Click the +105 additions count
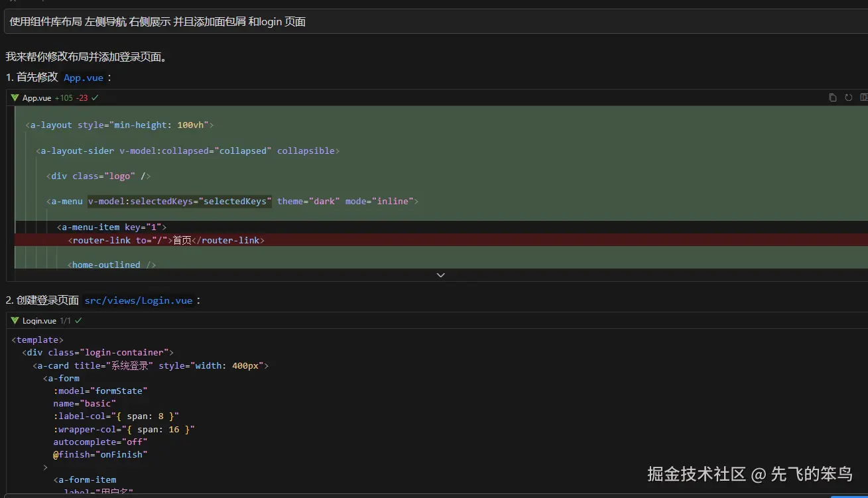The width and height of the screenshot is (868, 498). point(64,98)
